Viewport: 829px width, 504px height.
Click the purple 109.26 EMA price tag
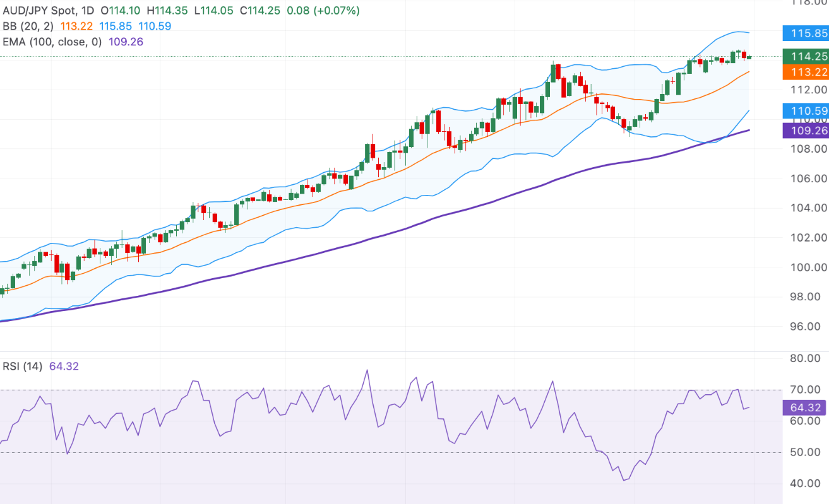[804, 131]
